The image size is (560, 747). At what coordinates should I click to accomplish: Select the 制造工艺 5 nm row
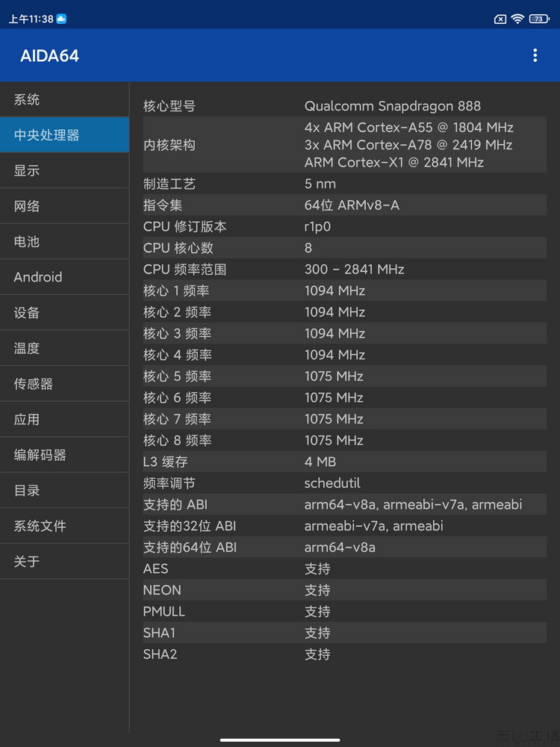pyautogui.click(x=345, y=184)
